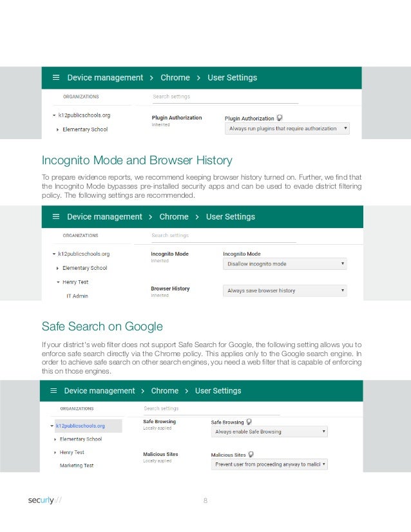Open the 'Always run plugins that require authorization' dropdown

(x=287, y=129)
